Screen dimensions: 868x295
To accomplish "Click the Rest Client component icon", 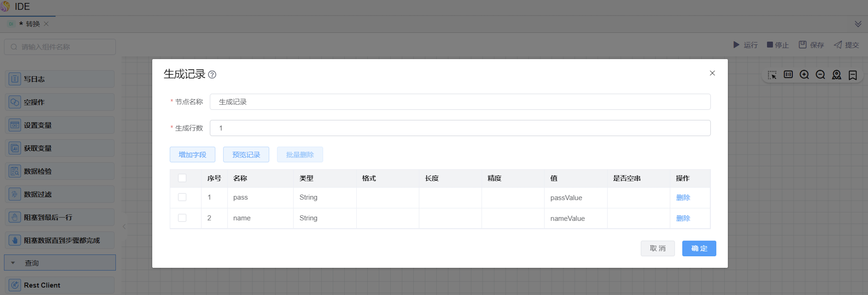I will pyautogui.click(x=14, y=285).
